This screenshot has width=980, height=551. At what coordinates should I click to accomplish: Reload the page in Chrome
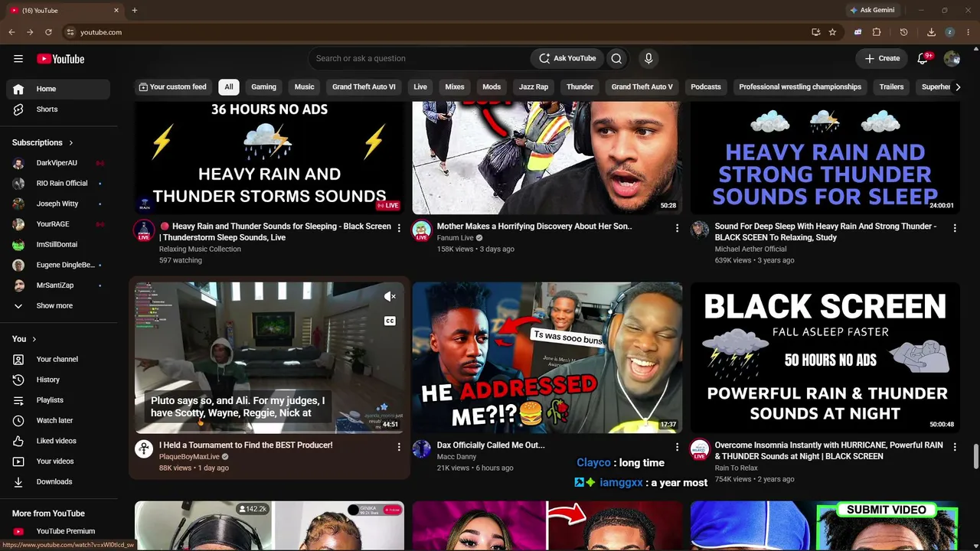coord(48,32)
